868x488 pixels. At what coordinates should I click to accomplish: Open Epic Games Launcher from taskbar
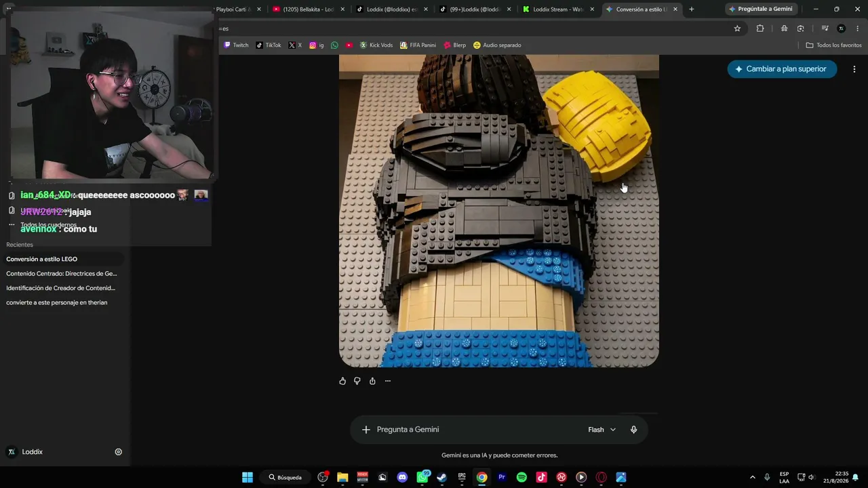coord(462,477)
